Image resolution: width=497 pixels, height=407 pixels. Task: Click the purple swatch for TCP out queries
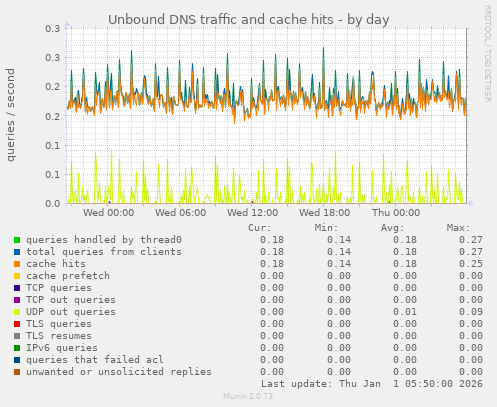tap(17, 300)
